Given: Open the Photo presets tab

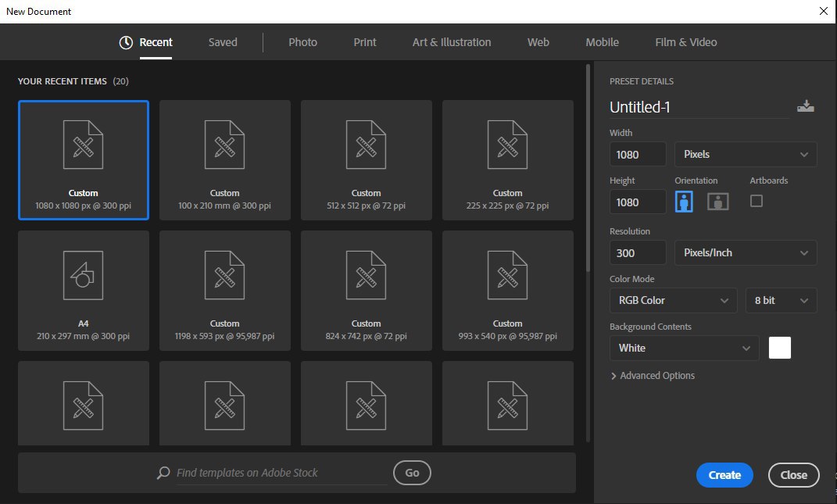Looking at the screenshot, I should 302,42.
